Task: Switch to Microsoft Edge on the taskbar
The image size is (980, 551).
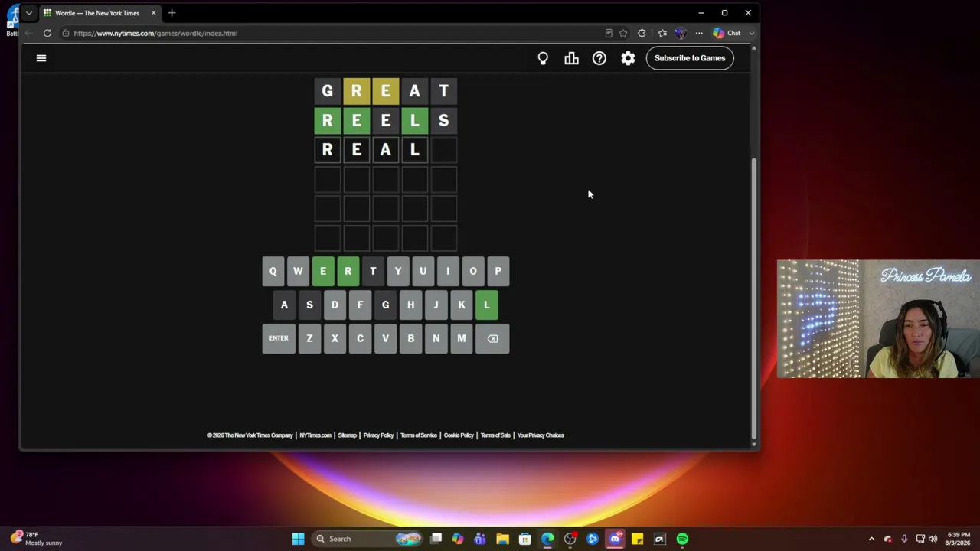Action: 547,539
